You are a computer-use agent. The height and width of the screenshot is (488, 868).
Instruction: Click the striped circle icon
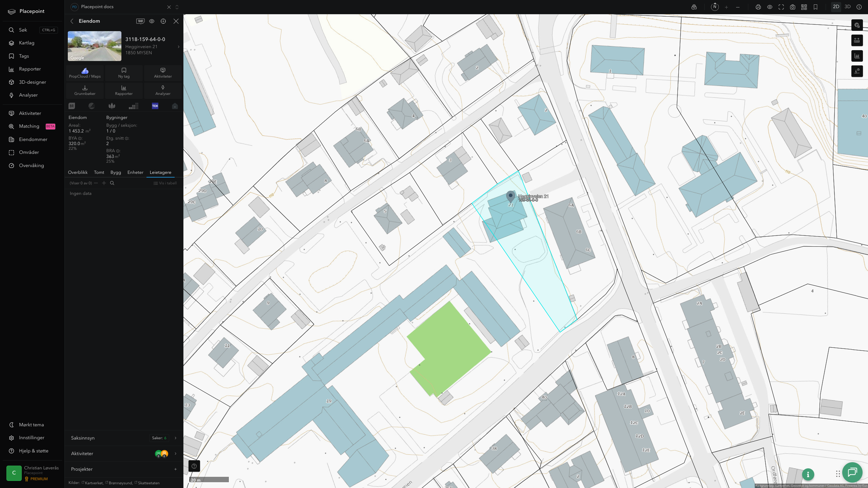click(92, 106)
